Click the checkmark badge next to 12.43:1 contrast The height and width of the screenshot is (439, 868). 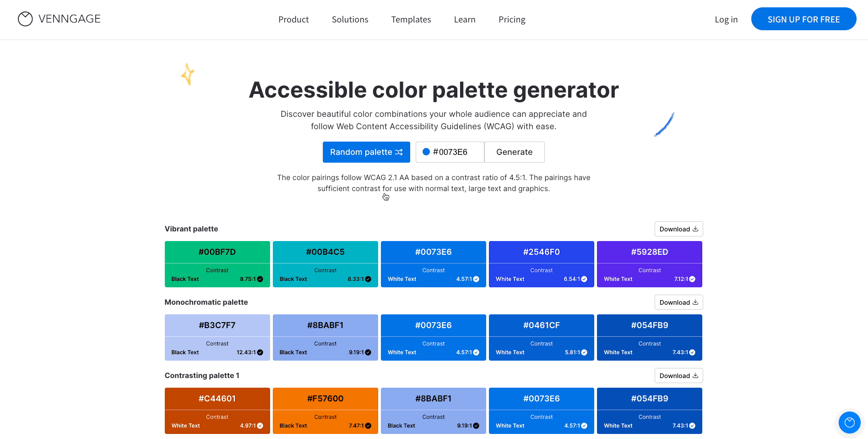260,352
